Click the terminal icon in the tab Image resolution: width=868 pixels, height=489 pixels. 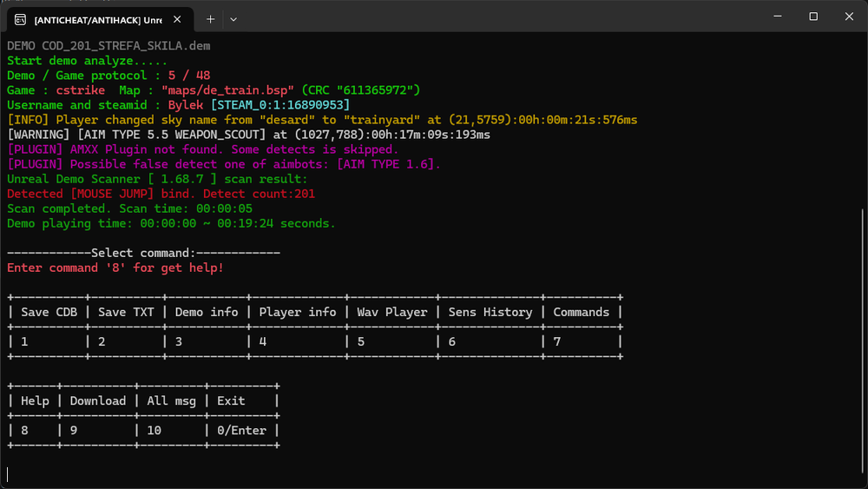click(x=21, y=20)
